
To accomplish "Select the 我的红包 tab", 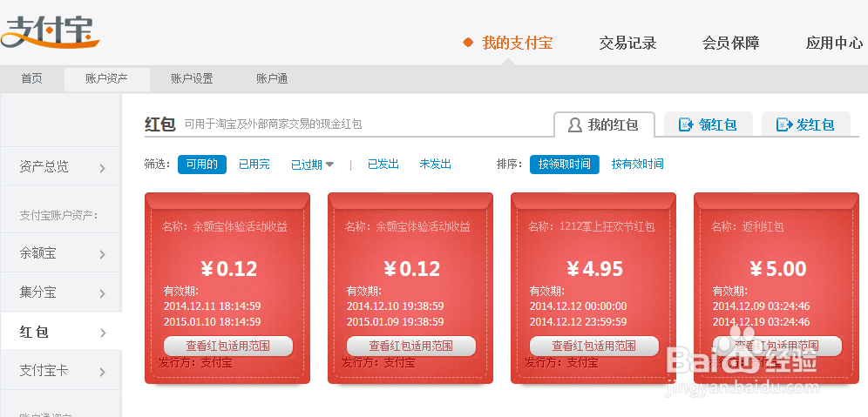I will [x=605, y=124].
